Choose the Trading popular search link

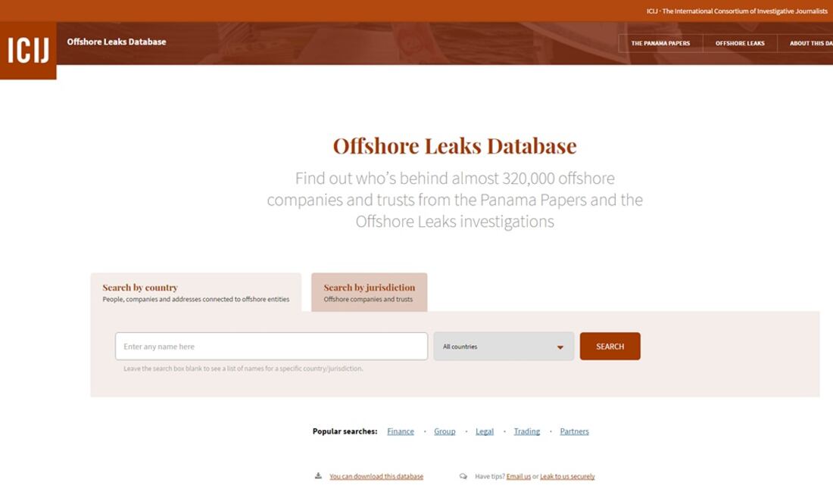click(x=527, y=431)
